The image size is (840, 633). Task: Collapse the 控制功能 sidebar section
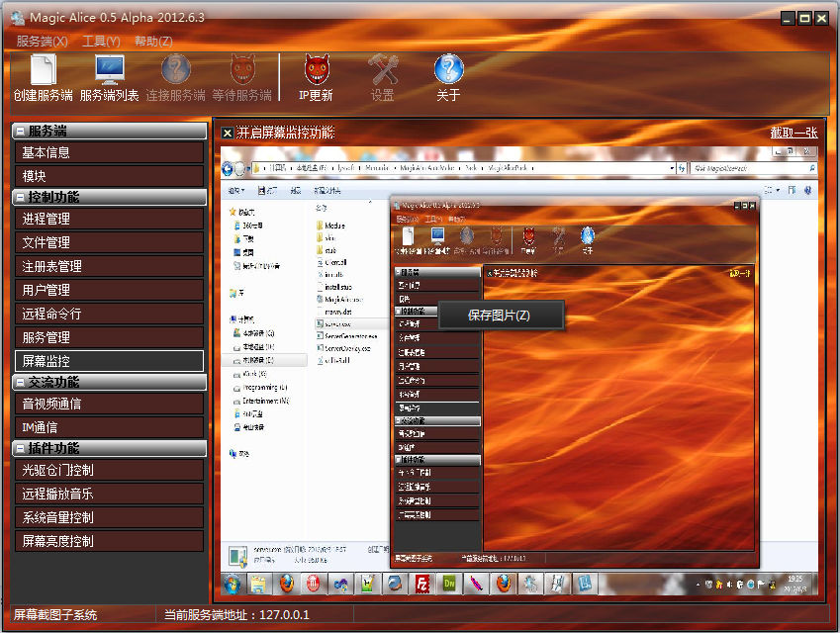coord(20,197)
